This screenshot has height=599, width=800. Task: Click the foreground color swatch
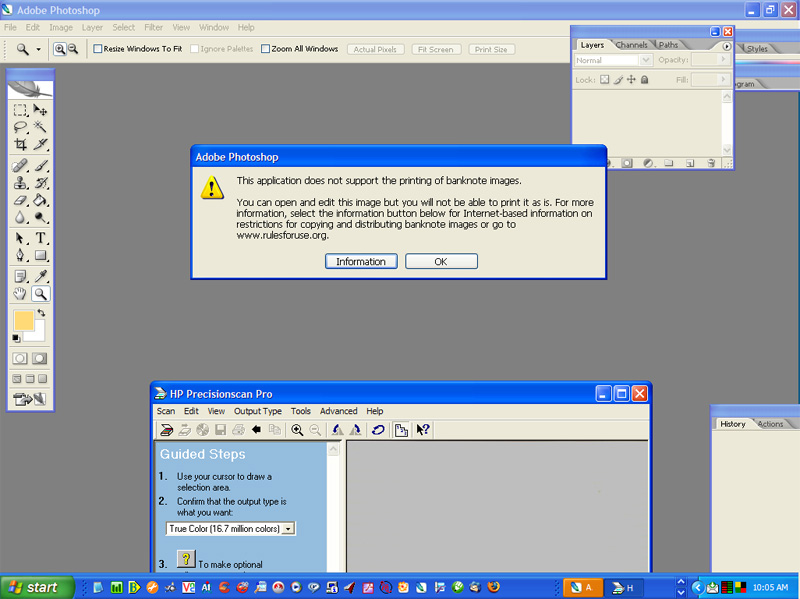[x=23, y=321]
